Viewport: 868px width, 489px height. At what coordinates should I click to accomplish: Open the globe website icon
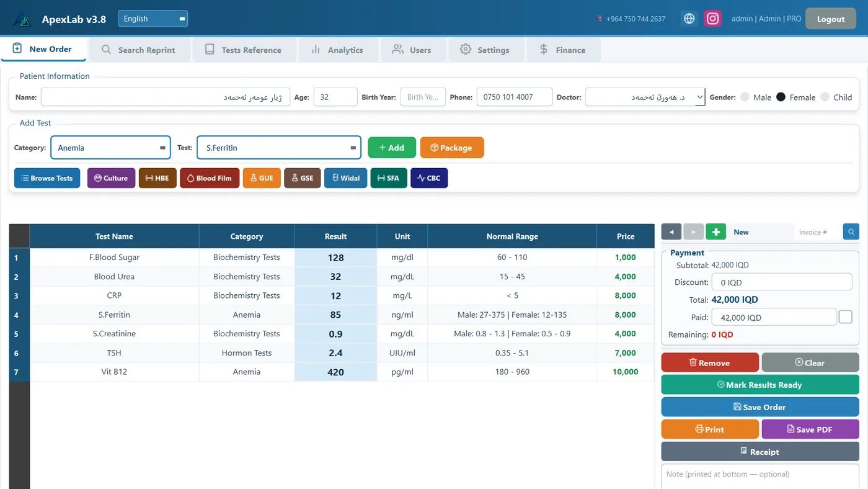[x=689, y=19]
